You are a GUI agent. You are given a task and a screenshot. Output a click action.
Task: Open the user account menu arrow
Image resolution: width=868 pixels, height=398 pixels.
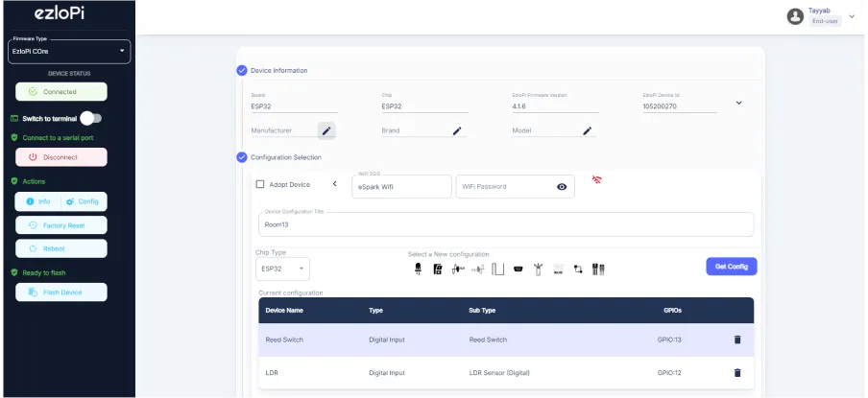pos(852,16)
